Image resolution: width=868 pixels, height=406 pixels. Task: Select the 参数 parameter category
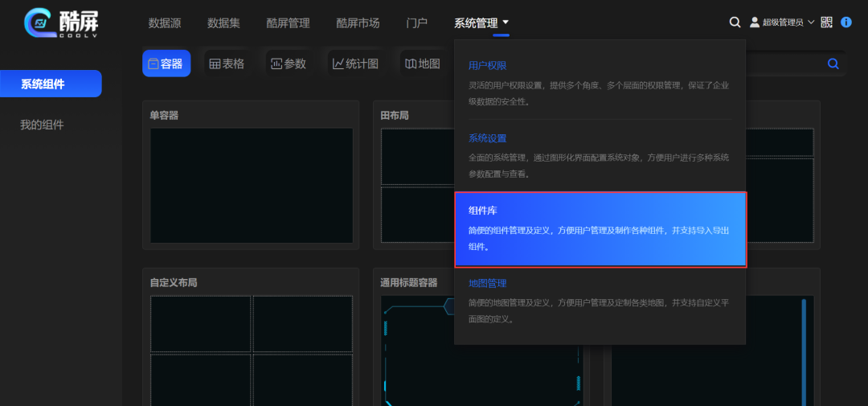coord(289,64)
